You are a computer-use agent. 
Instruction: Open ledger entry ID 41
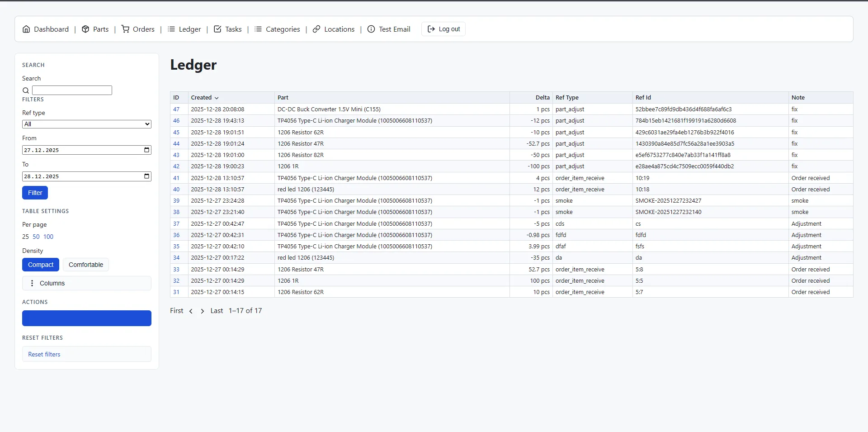pos(176,178)
